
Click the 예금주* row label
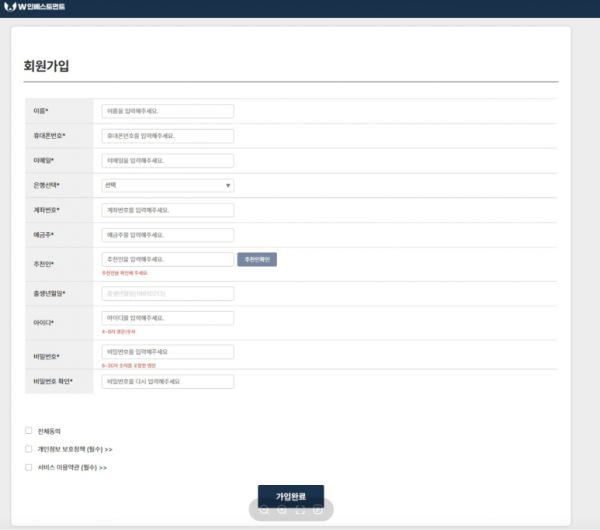click(44, 235)
